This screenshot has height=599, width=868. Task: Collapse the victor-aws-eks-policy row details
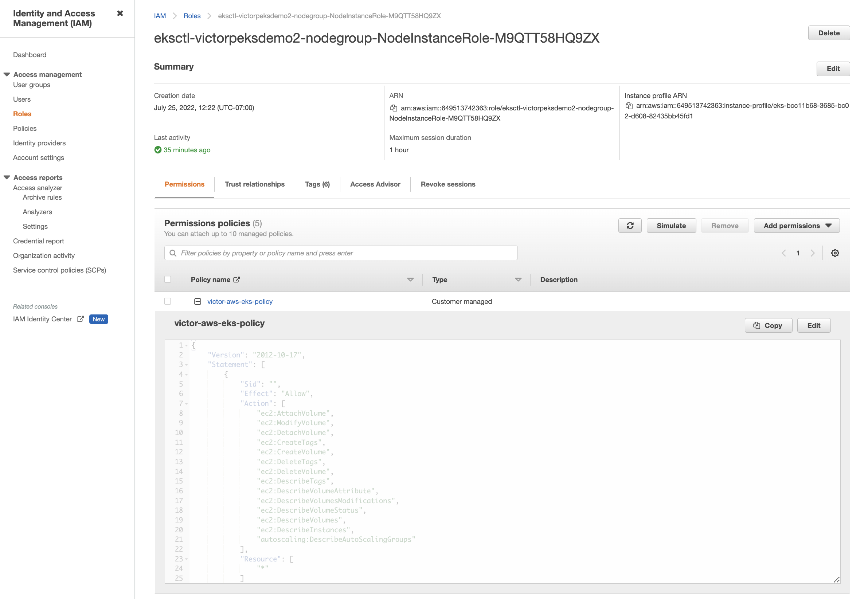[x=198, y=301]
